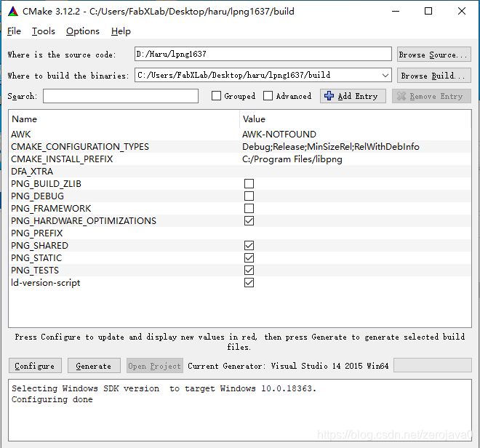Viewport: 480px width, 448px height.
Task: Toggle the PNG_DEBUG checkbox
Action: click(x=249, y=196)
